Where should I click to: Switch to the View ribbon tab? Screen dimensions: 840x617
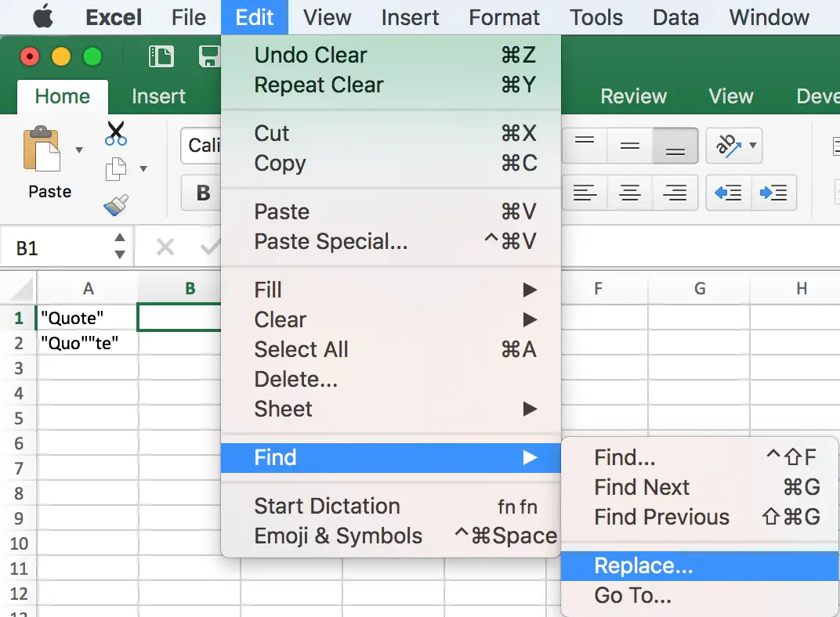[731, 96]
